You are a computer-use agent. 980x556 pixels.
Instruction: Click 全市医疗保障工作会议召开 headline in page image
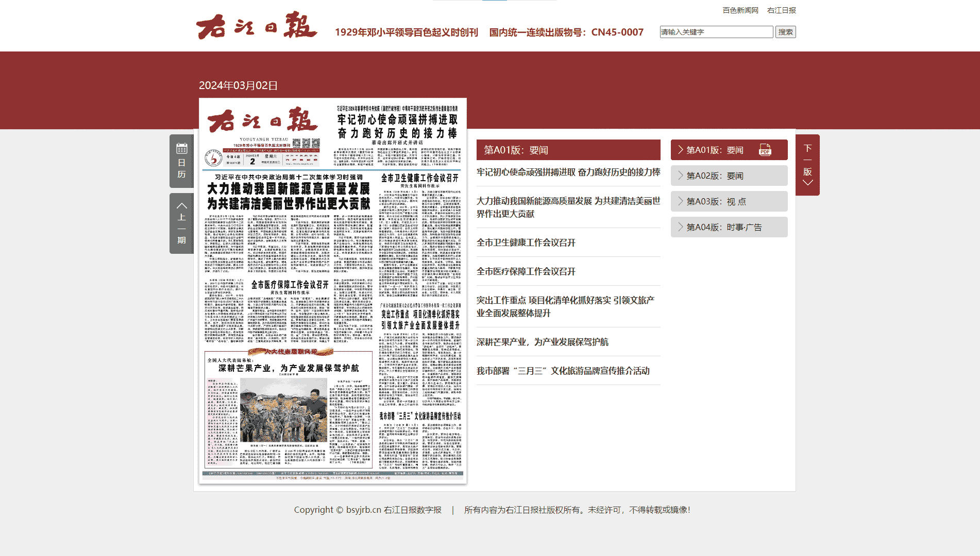coord(290,285)
